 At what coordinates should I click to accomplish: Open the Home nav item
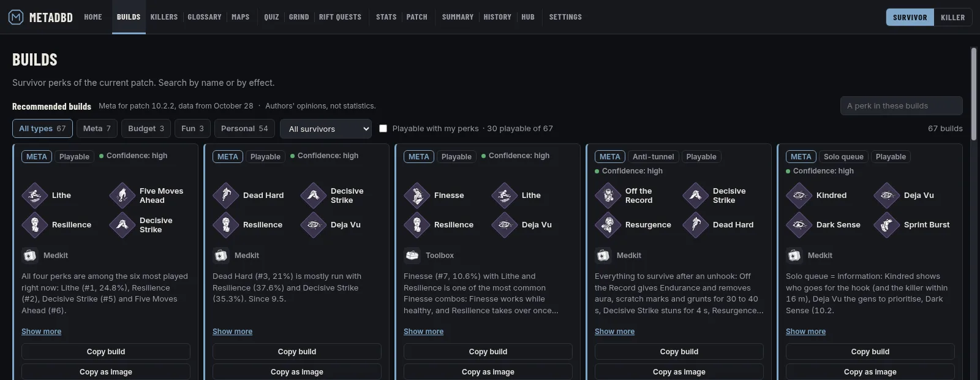[x=93, y=17]
